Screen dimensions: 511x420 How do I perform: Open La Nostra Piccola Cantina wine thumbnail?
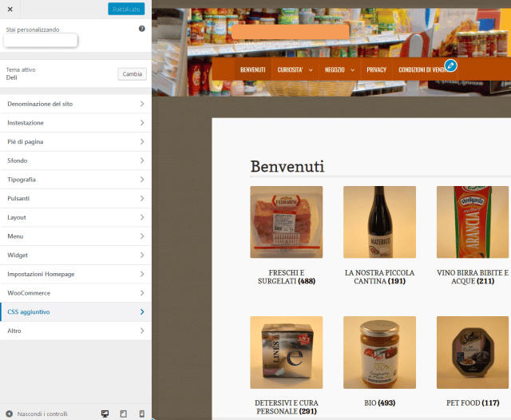point(380,222)
